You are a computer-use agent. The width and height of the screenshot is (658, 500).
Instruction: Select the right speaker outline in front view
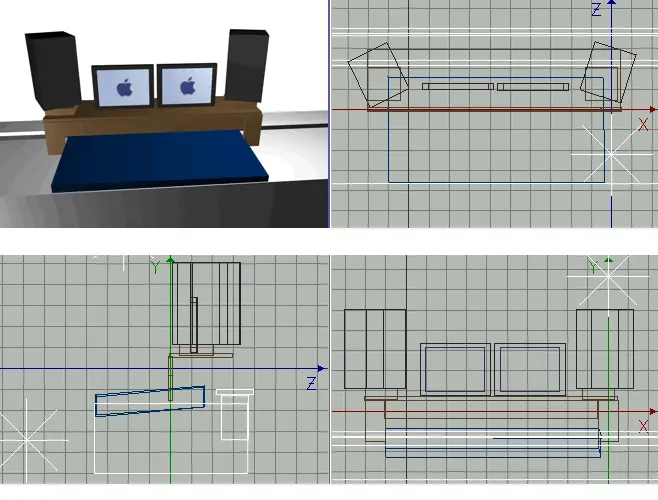click(x=605, y=349)
